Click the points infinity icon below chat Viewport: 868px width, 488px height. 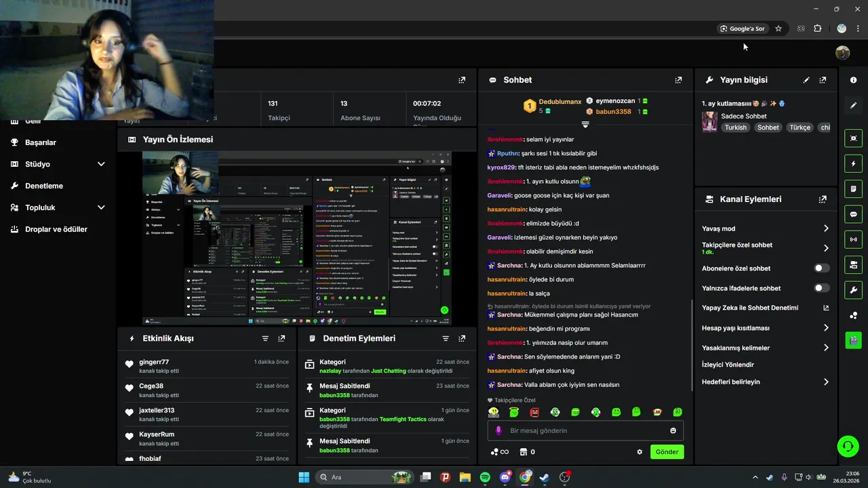coord(500,452)
